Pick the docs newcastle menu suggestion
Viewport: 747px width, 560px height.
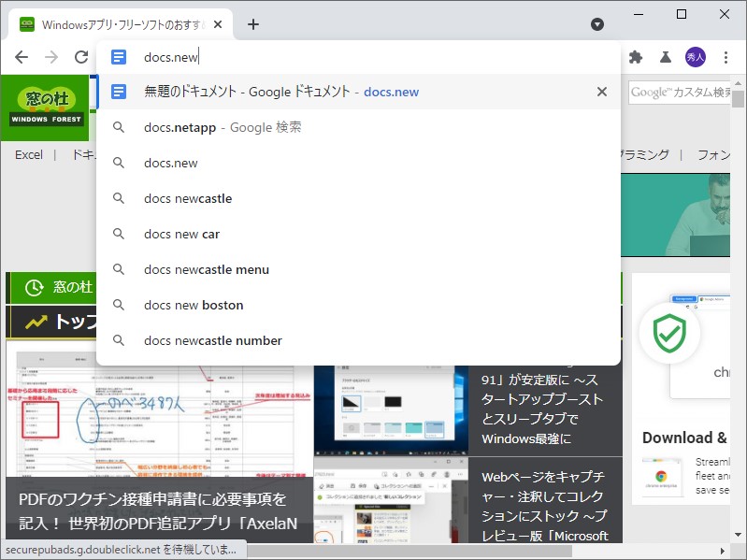358,269
